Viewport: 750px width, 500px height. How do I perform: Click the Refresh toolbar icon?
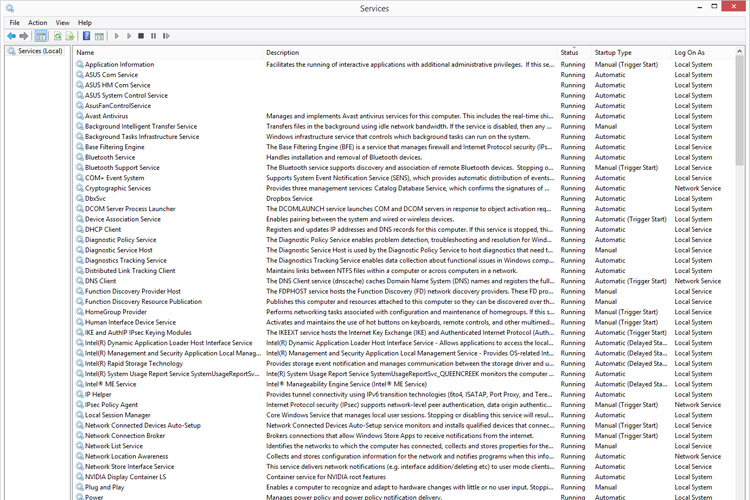coord(57,36)
